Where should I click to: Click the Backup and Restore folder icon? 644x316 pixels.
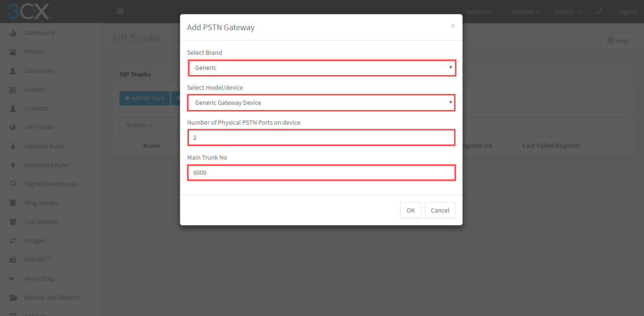13,298
